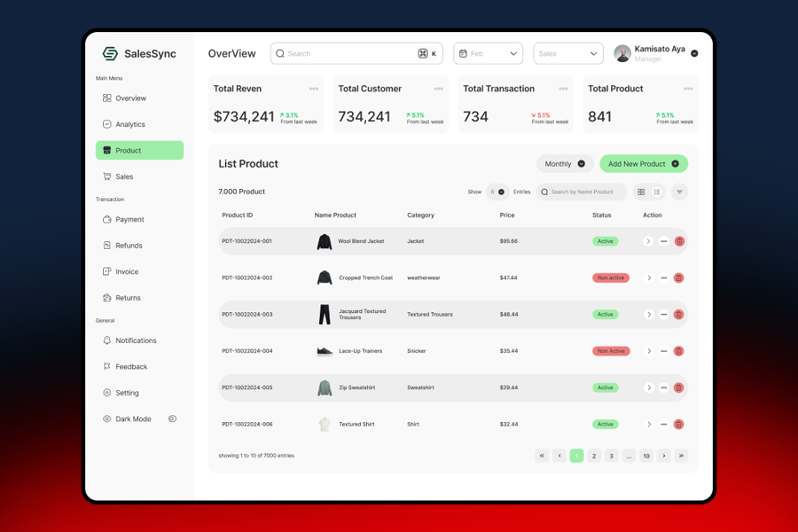Expand the Sales dropdown in header
The image size is (798, 532).
(x=568, y=54)
